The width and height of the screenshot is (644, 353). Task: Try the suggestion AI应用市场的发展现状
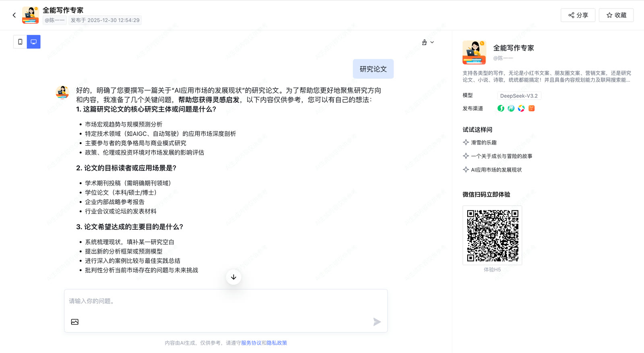(x=496, y=170)
